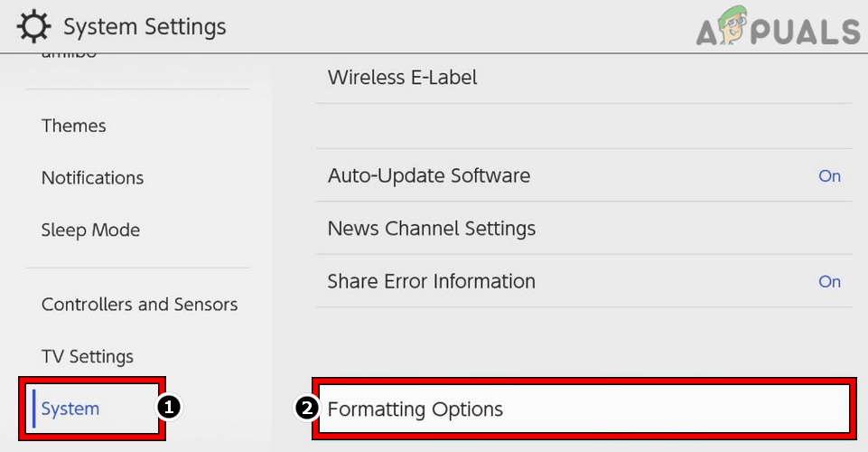
Task: Open Formatting Options
Action: click(x=415, y=410)
